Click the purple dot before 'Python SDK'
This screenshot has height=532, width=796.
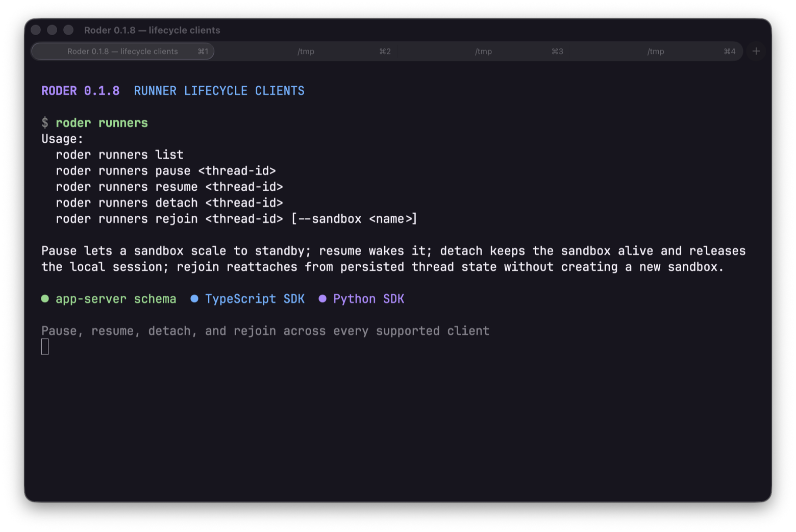click(322, 299)
